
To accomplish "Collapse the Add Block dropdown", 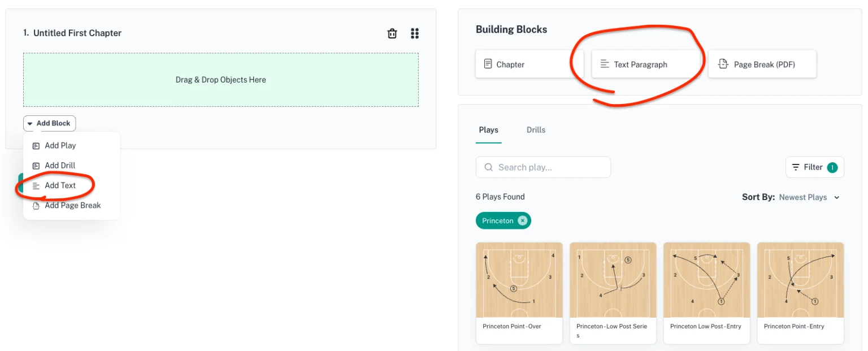I will 49,123.
